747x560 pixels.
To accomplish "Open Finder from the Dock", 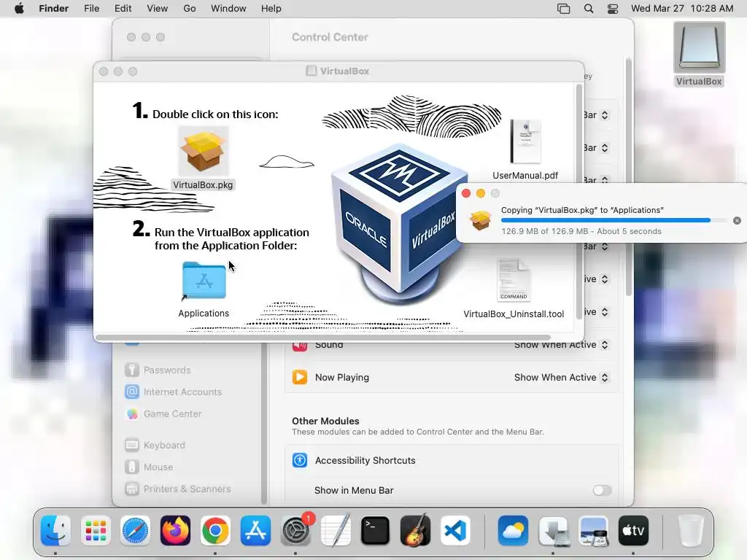I will [55, 530].
